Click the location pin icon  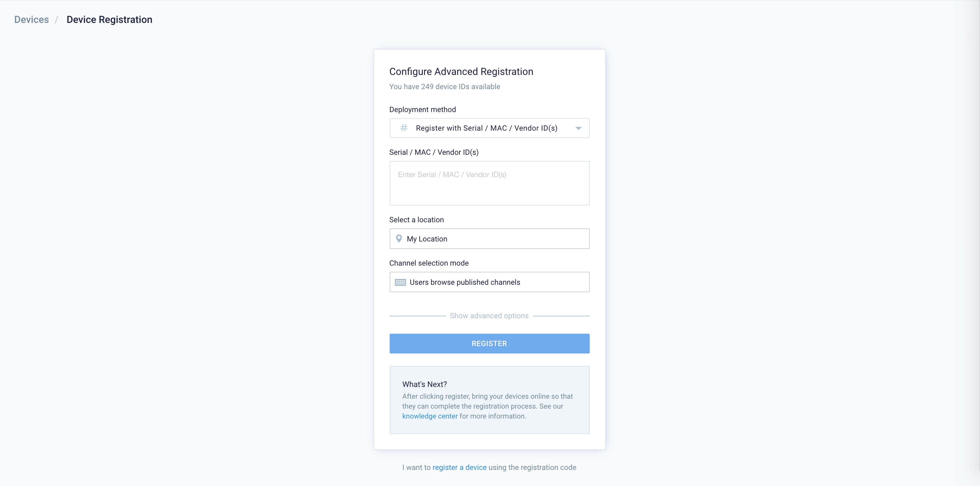coord(399,239)
